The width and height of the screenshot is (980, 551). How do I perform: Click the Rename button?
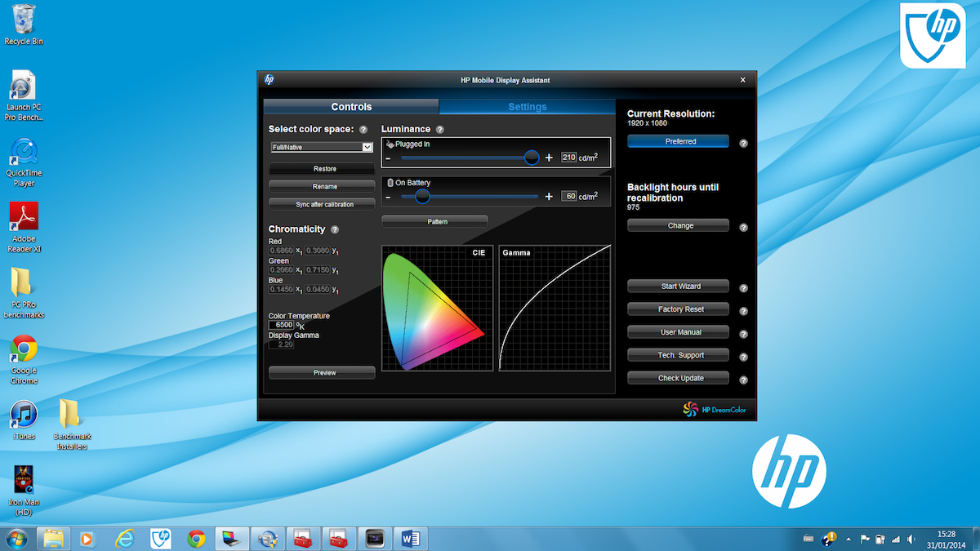(324, 187)
